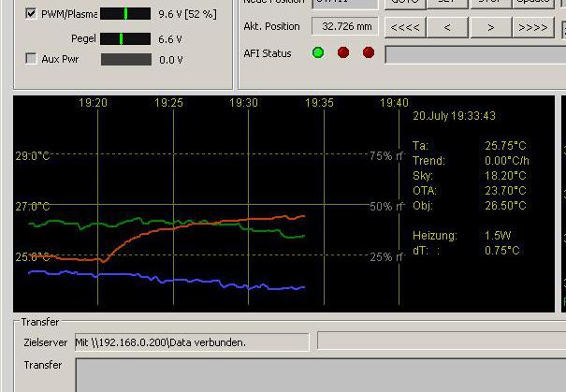
Task: Click the Zielserver connection status field
Action: [x=192, y=342]
